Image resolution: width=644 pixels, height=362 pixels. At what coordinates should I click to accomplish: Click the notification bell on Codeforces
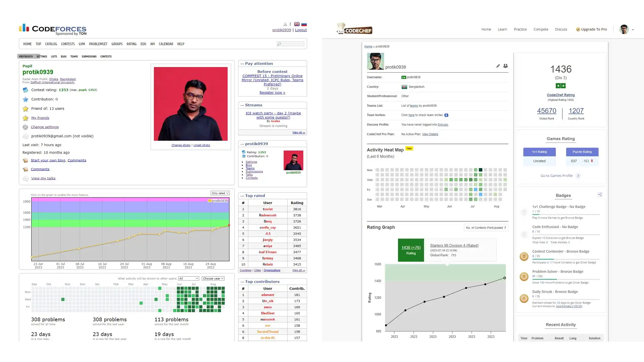point(285,24)
